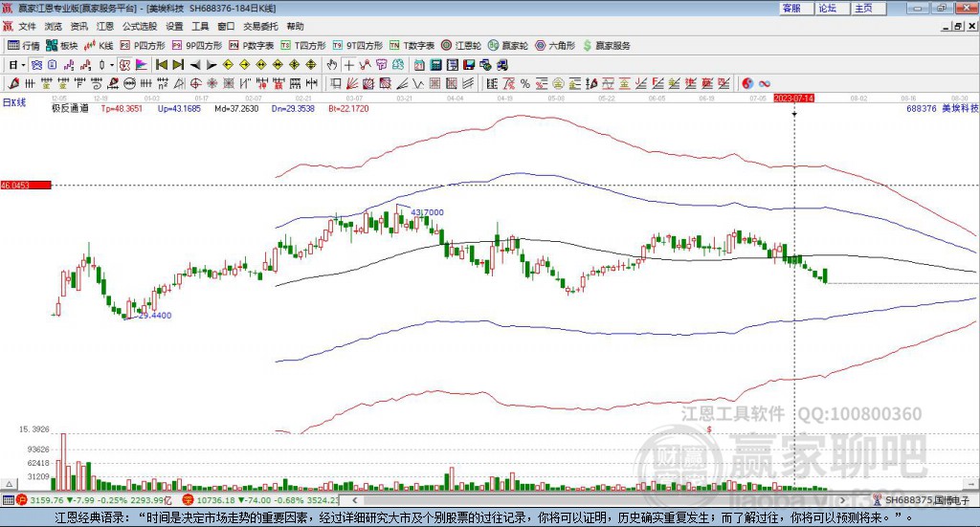Open the 文件 menu
The width and height of the screenshot is (980, 527).
(27, 26)
